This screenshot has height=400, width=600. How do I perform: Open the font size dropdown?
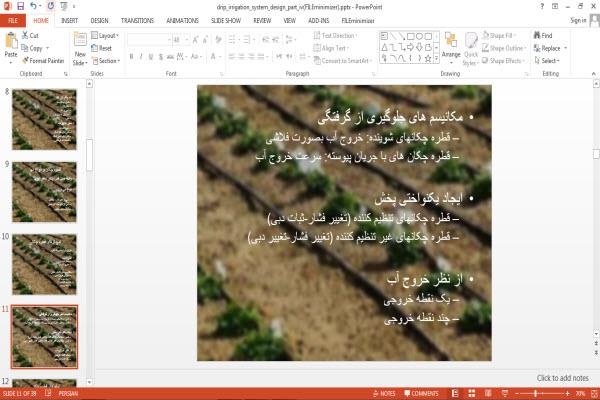(x=187, y=40)
